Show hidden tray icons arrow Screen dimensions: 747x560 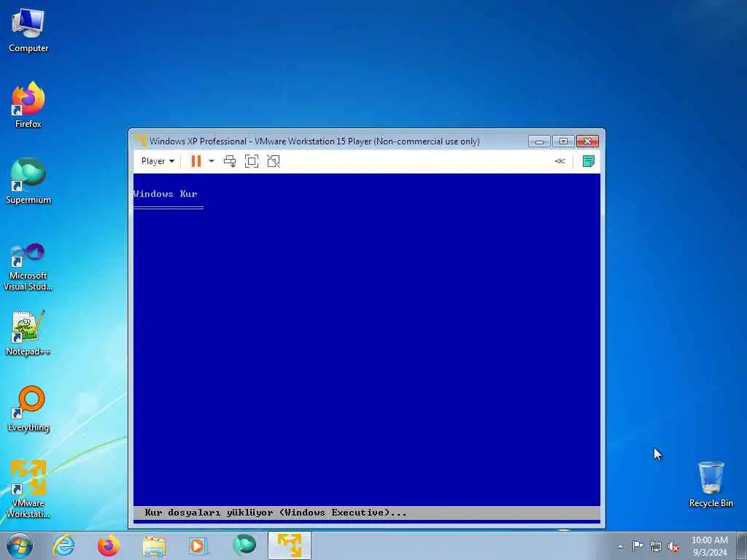tap(620, 546)
